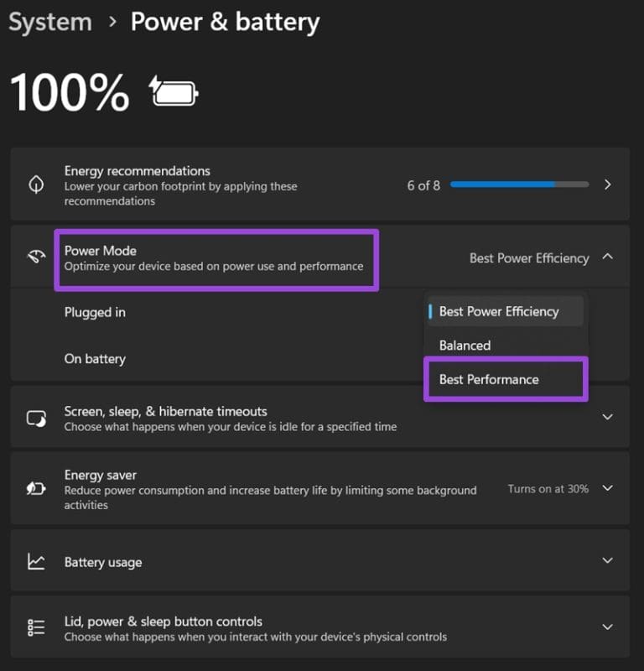The height and width of the screenshot is (671, 644).
Task: Select Best Power Efficiency option
Action: point(498,311)
